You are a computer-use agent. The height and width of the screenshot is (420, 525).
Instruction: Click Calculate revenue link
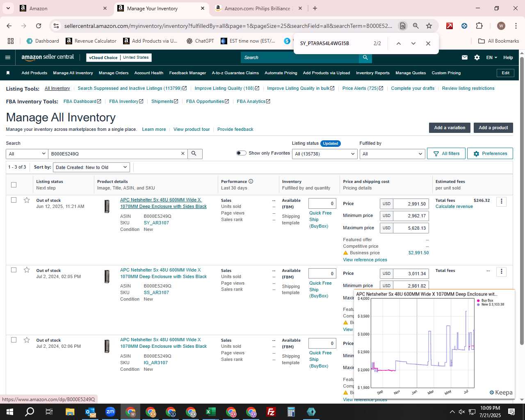454,206
